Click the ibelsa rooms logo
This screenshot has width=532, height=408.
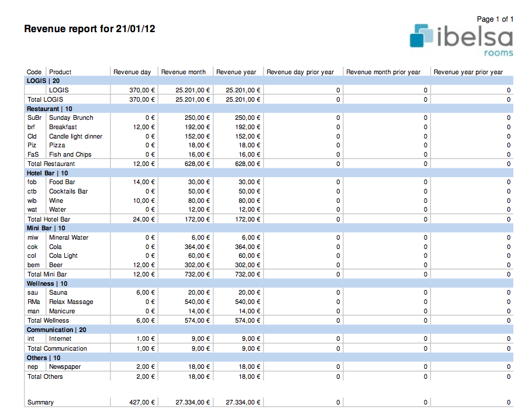pyautogui.click(x=461, y=40)
